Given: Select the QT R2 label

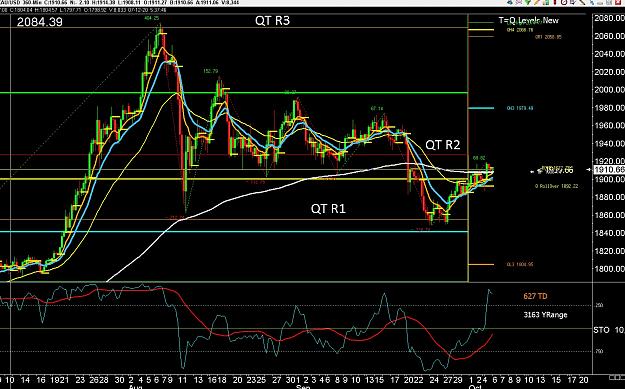Looking at the screenshot, I should [x=442, y=145].
